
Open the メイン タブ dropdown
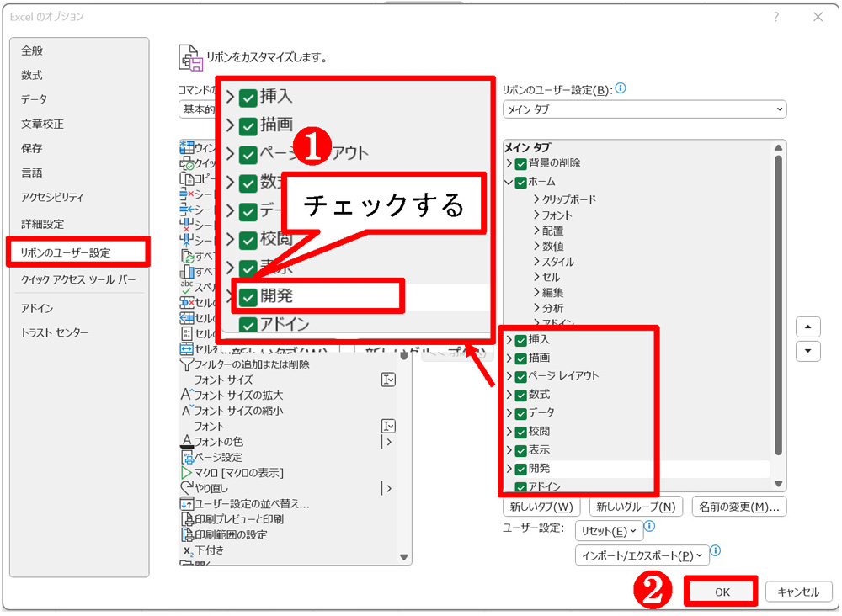644,109
